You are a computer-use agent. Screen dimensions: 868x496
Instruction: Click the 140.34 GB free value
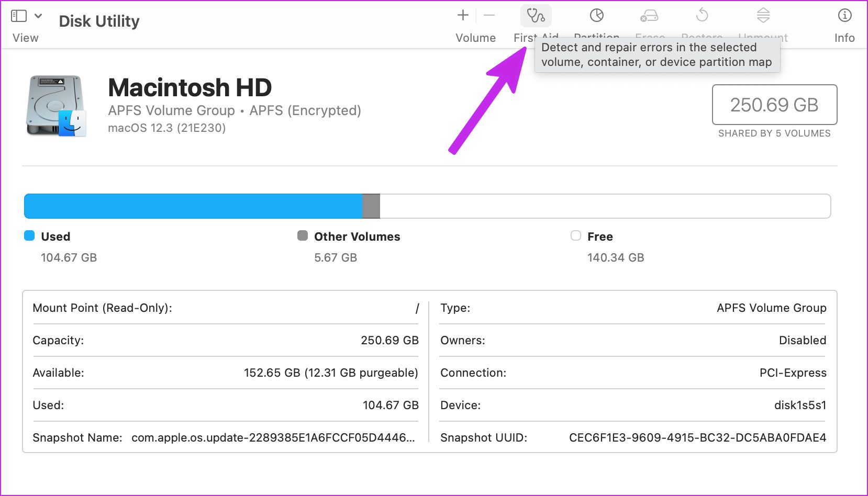[616, 257]
